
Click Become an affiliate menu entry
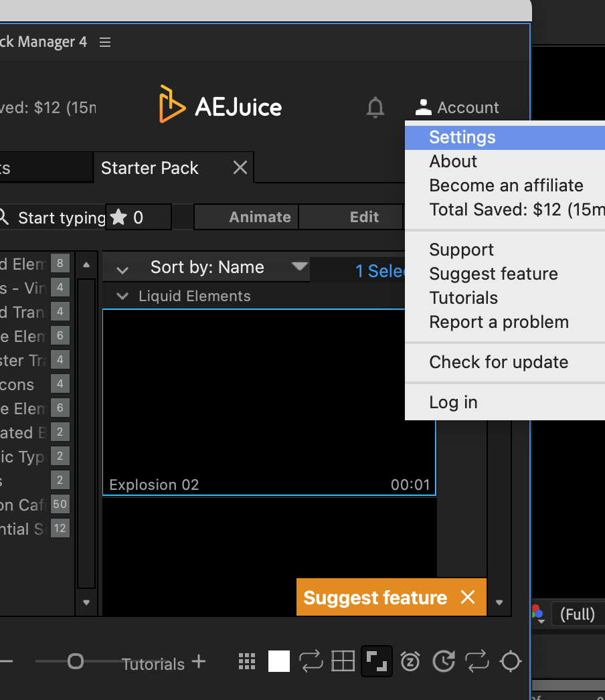pyautogui.click(x=505, y=186)
